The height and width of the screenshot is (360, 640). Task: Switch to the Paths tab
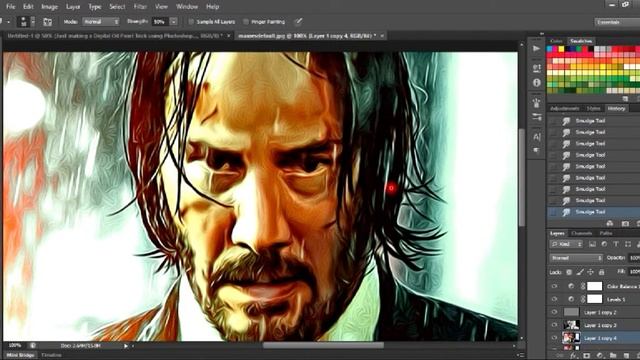pos(606,233)
